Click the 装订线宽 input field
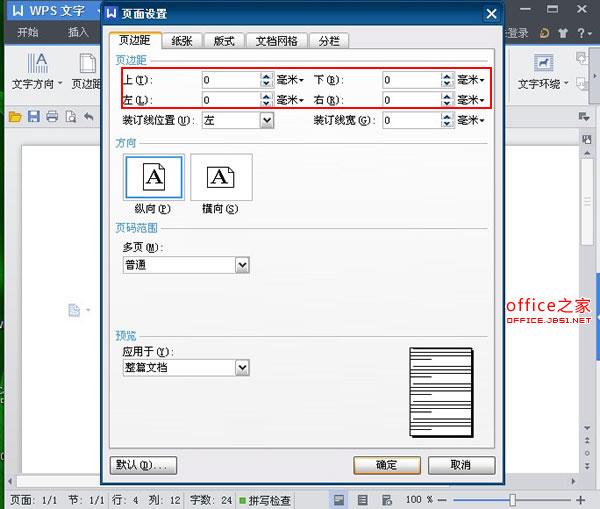The image size is (600, 509). pyautogui.click(x=411, y=121)
